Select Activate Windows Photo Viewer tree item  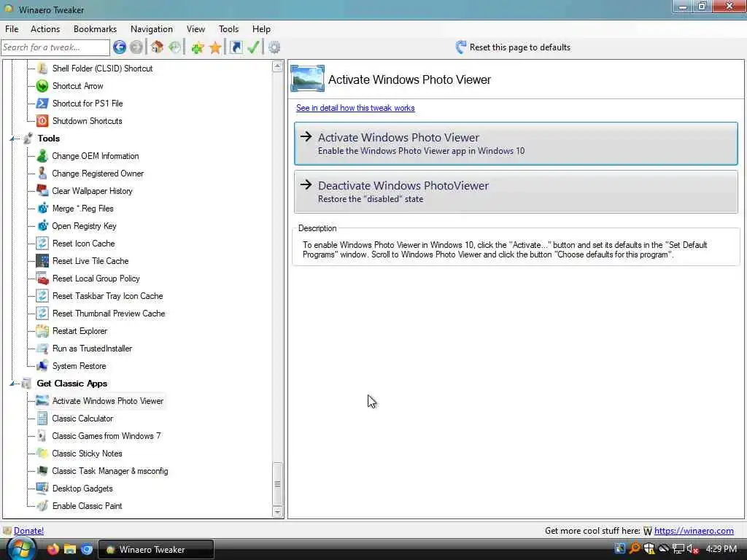tap(108, 401)
